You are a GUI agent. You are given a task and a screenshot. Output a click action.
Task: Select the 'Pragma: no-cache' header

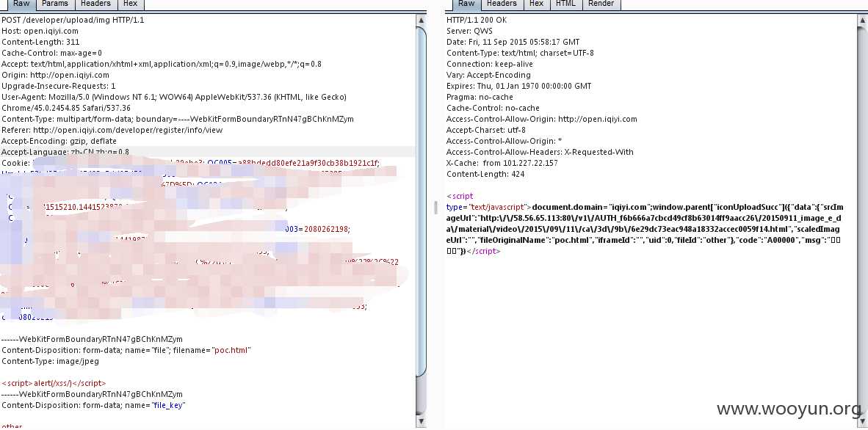pyautogui.click(x=480, y=98)
